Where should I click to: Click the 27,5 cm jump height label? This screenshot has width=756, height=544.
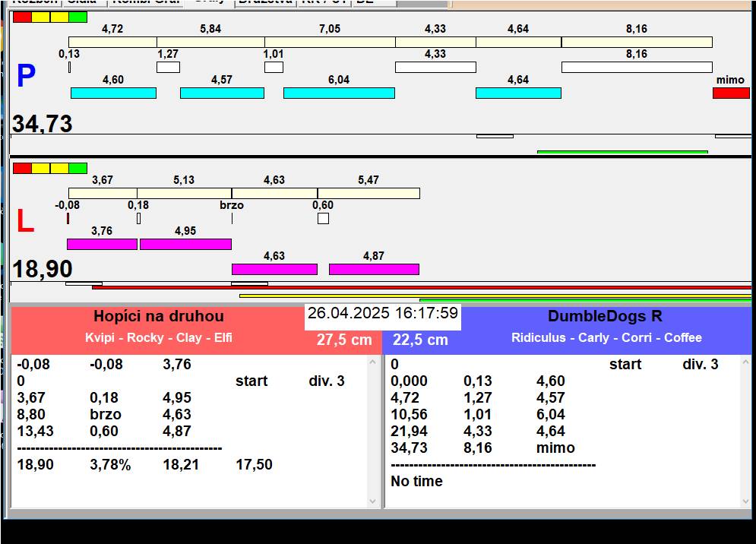[x=344, y=340]
